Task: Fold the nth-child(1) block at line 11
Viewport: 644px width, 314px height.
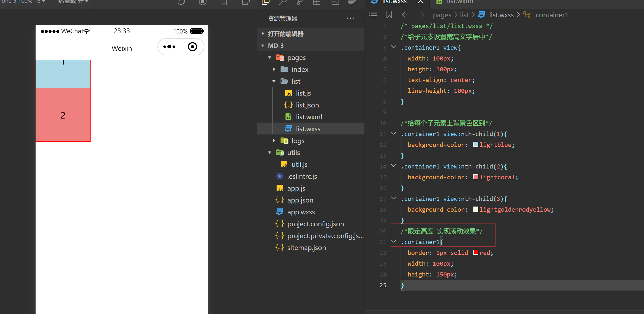Action: click(394, 133)
